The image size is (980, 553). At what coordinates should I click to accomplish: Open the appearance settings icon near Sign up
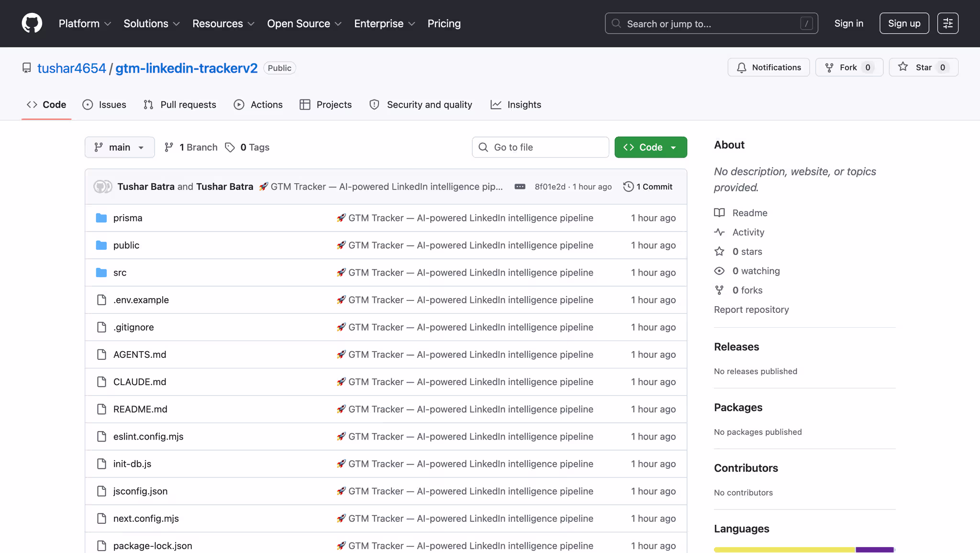[x=948, y=23]
